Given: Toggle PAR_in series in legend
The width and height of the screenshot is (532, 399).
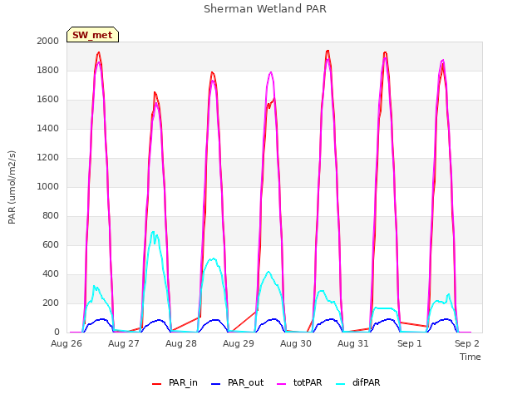Looking at the screenshot, I should coord(175,382).
